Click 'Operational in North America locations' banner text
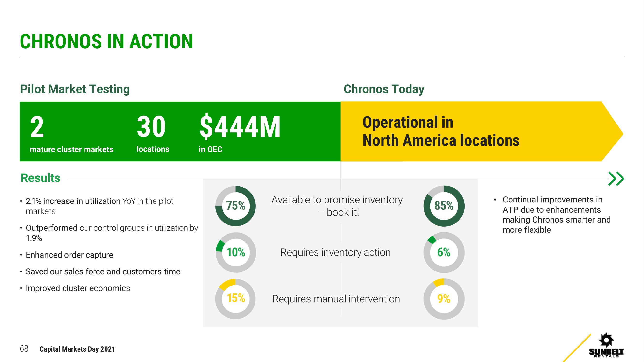This screenshot has width=644, height=362. [x=441, y=131]
